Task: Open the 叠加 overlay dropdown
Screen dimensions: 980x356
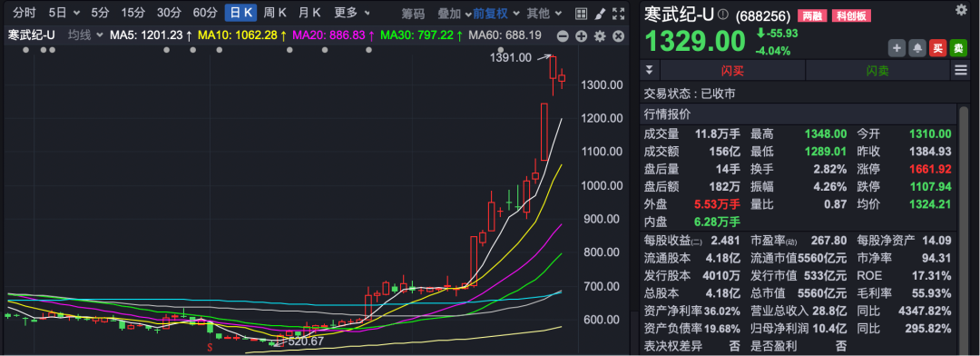Action: pyautogui.click(x=455, y=13)
